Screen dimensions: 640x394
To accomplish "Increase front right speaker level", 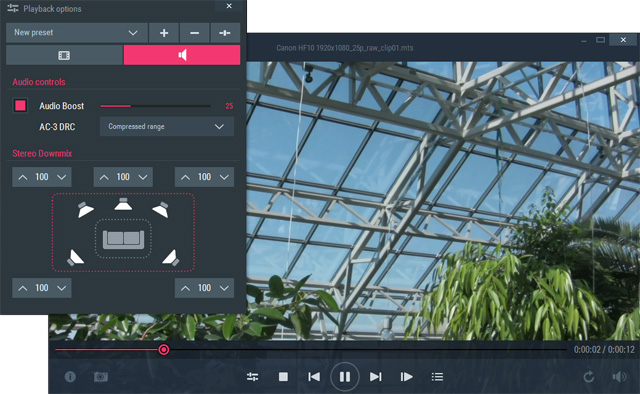I will point(185,177).
